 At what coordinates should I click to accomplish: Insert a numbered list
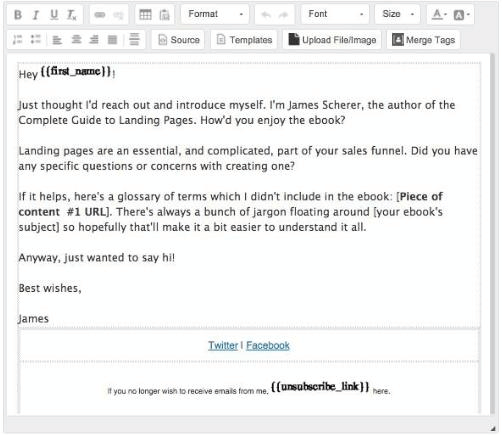point(17,40)
